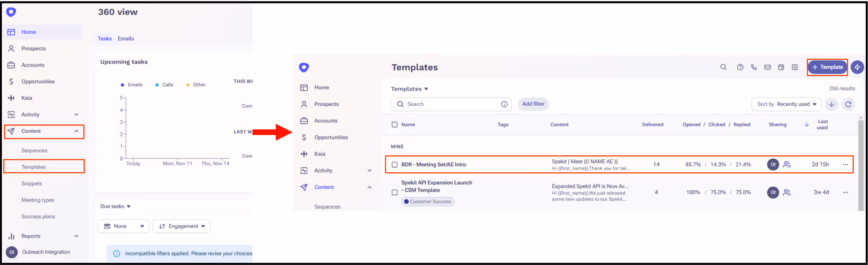Open Templates under Content in 360 view sidebar
This screenshot has height=265, width=868.
(x=34, y=167)
